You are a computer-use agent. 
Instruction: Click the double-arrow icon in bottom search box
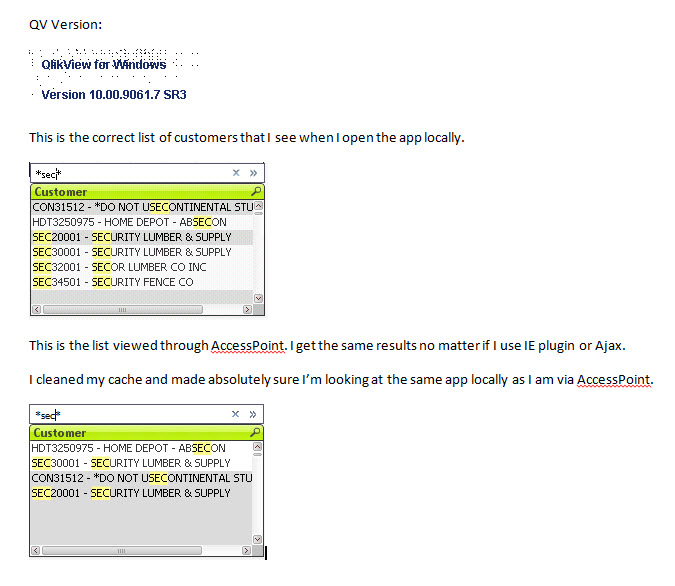tap(253, 414)
